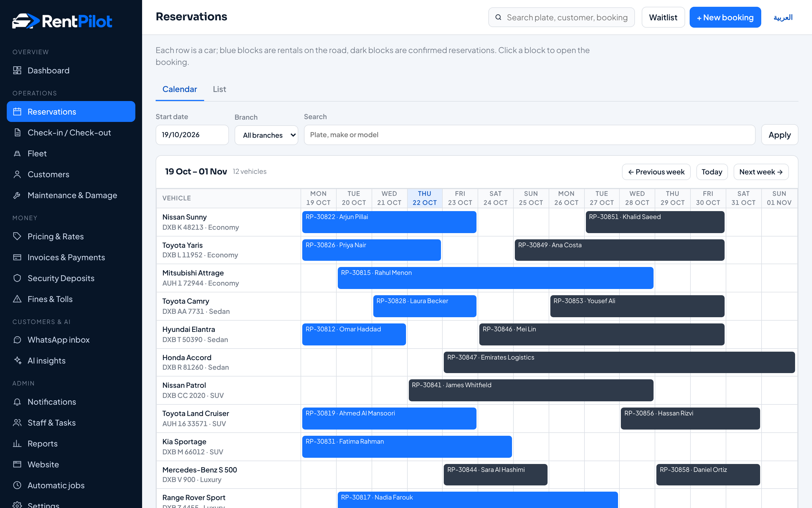Click the New booking button
812x508 pixels.
tap(725, 17)
